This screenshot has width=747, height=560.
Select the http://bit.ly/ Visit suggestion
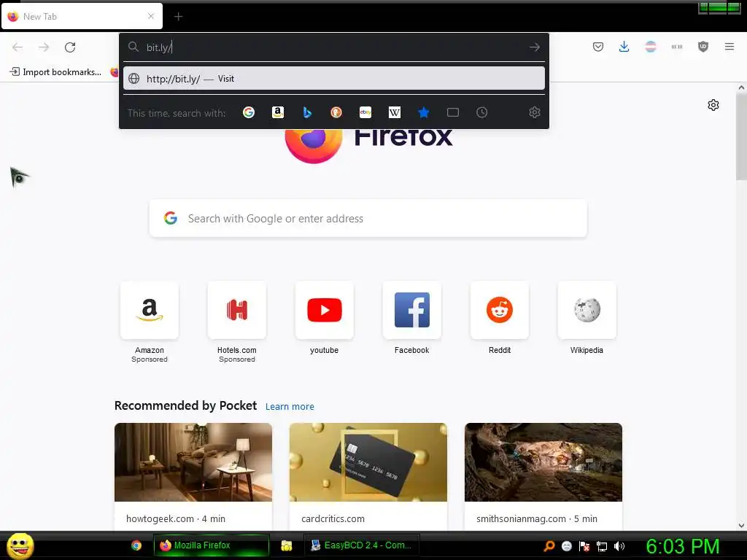tap(334, 79)
